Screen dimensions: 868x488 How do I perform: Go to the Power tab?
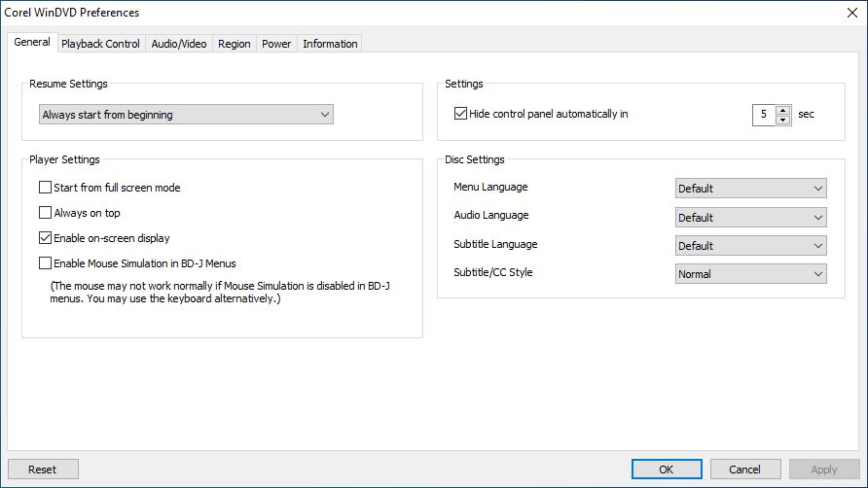click(x=276, y=44)
